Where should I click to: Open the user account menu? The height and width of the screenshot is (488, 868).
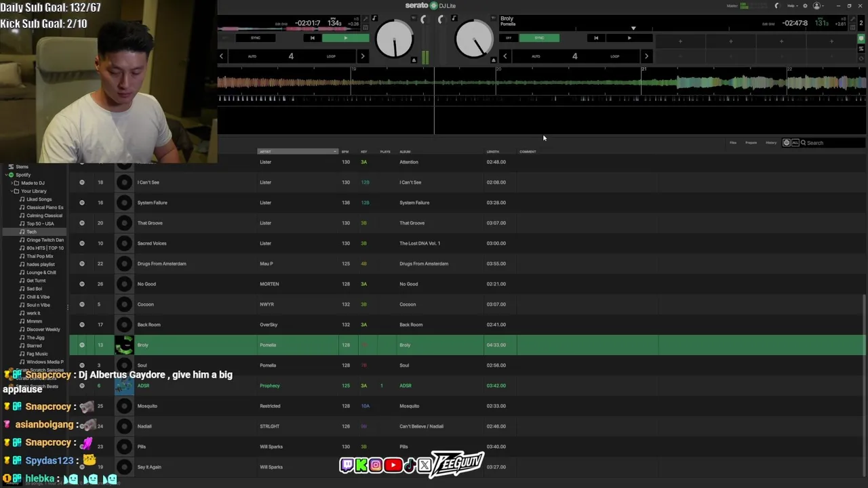(818, 5)
